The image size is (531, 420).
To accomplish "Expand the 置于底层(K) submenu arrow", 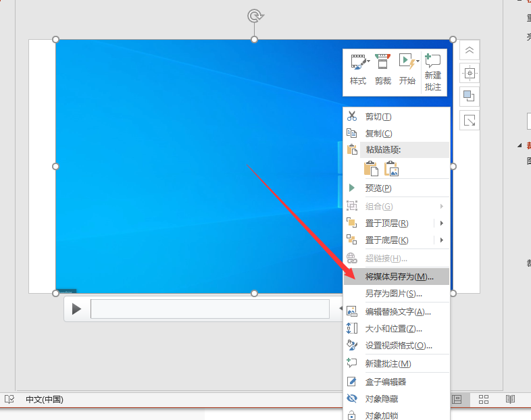I will click(442, 240).
